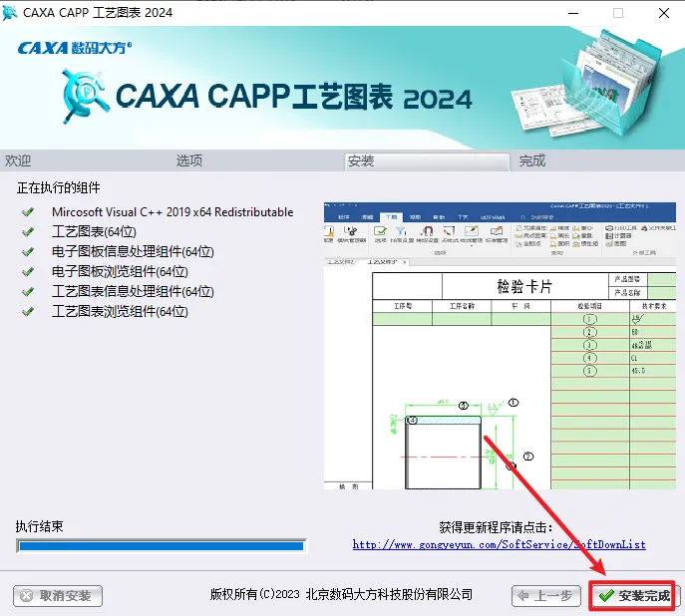The image size is (685, 616).
Task: Click the CAXA 数码大方 brand logo
Action: [74, 48]
